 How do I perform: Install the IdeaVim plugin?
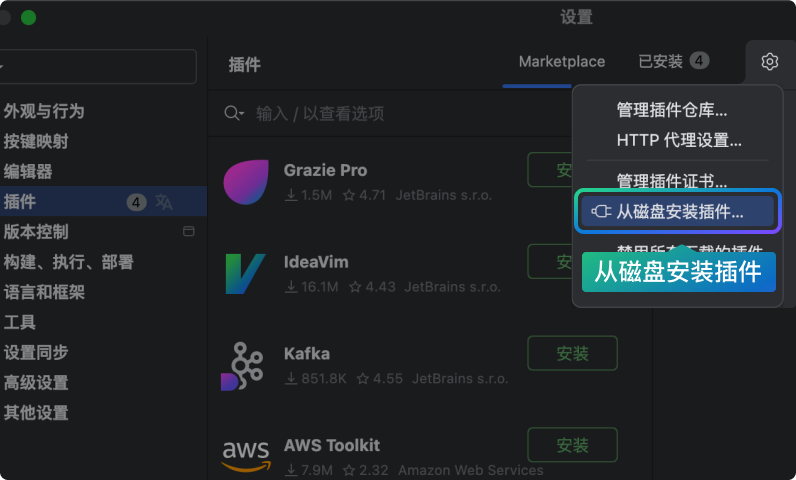[550, 261]
